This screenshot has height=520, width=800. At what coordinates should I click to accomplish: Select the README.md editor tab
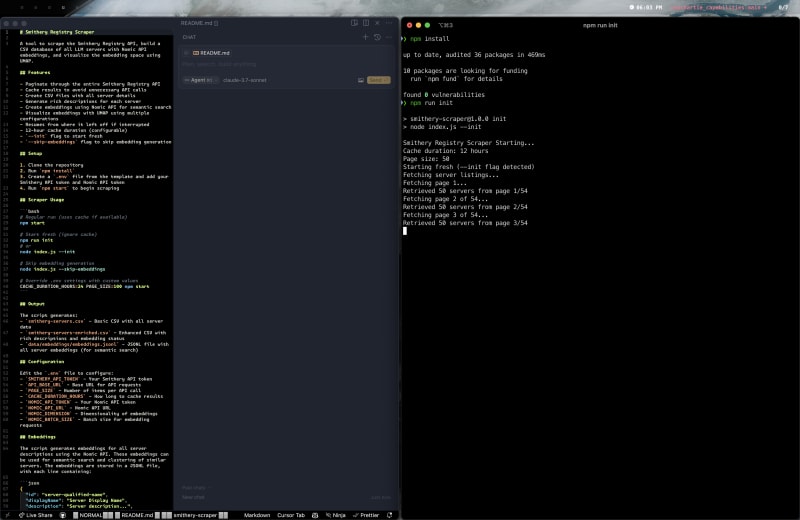[199, 23]
